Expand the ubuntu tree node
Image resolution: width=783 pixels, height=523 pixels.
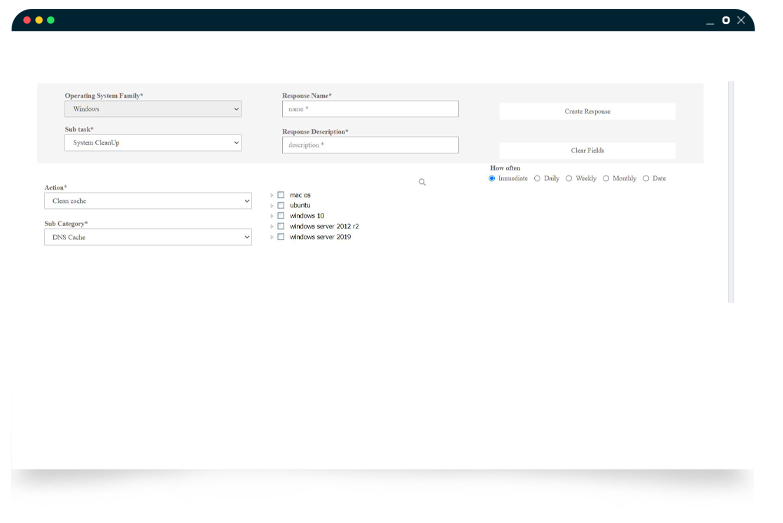[272, 206]
